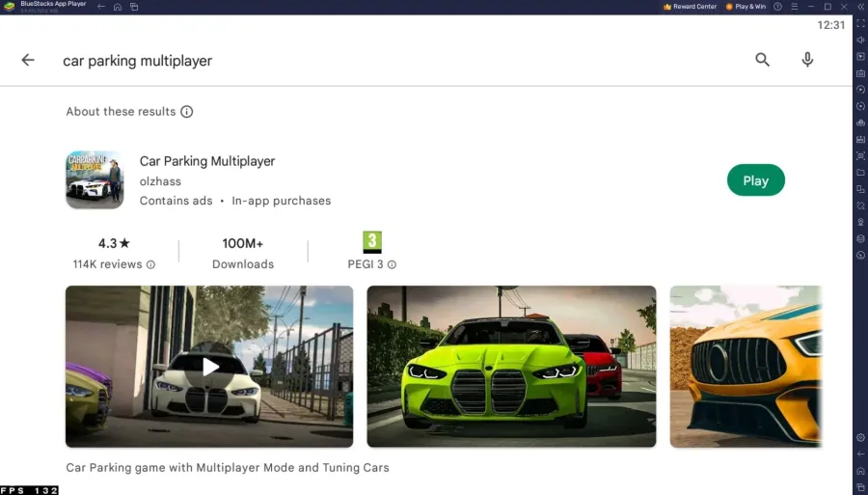
Task: Click the info icon beside 114K reviews
Action: (x=150, y=264)
